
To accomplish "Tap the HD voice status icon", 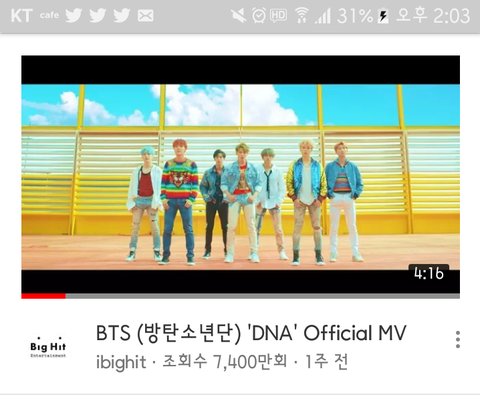I will pyautogui.click(x=278, y=16).
